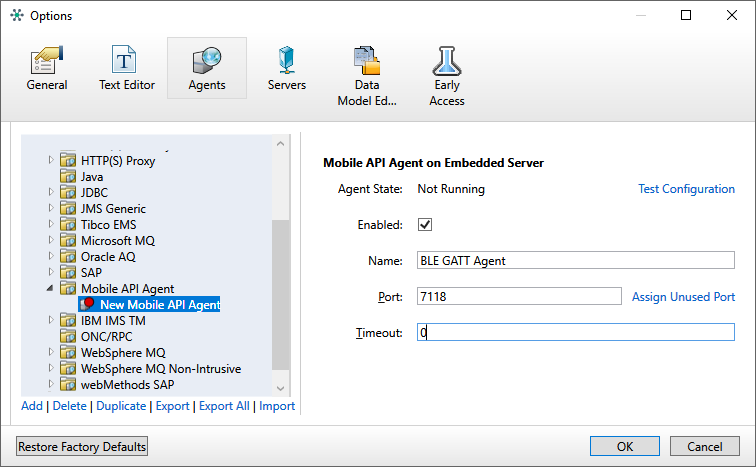The width and height of the screenshot is (756, 467).
Task: Click the Assign Unused Port link
Action: [683, 296]
